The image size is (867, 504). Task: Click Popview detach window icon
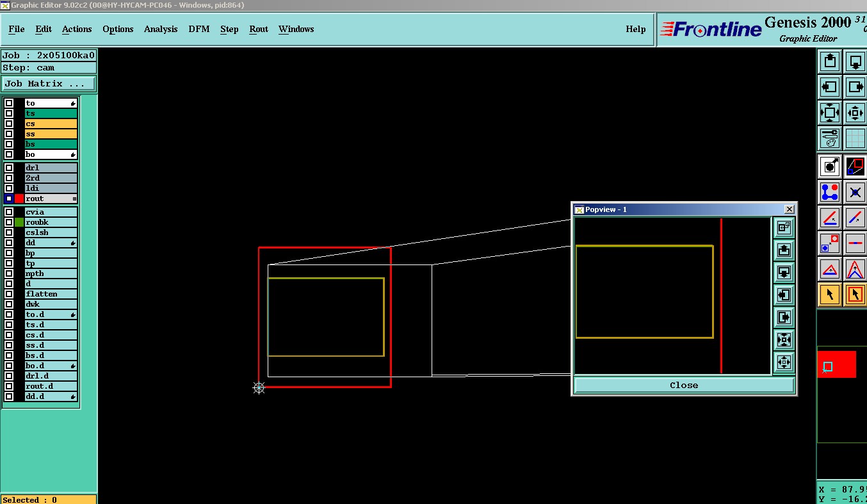(x=784, y=227)
